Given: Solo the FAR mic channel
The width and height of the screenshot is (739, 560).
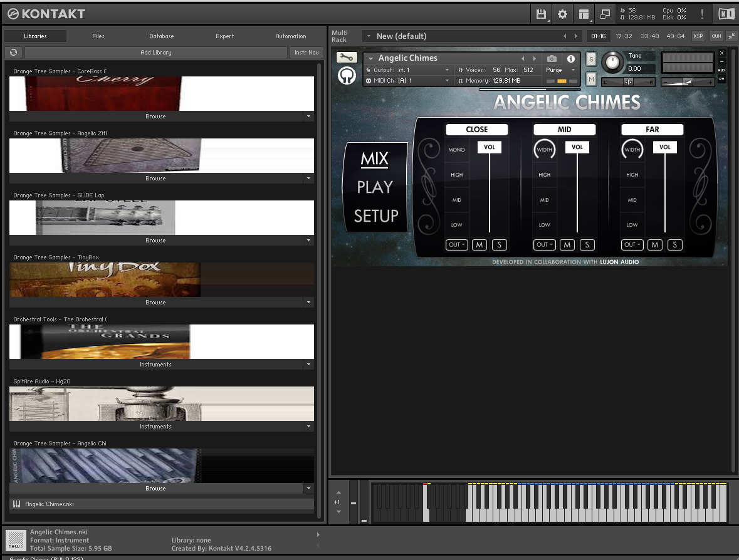Looking at the screenshot, I should (675, 245).
